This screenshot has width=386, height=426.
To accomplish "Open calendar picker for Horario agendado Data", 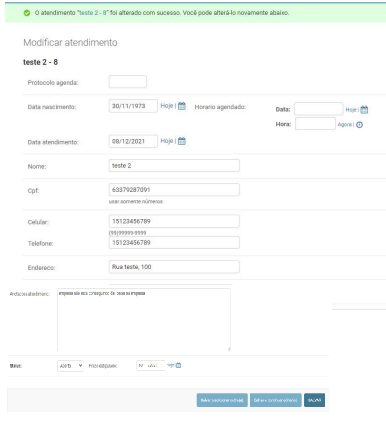I will [x=364, y=110].
